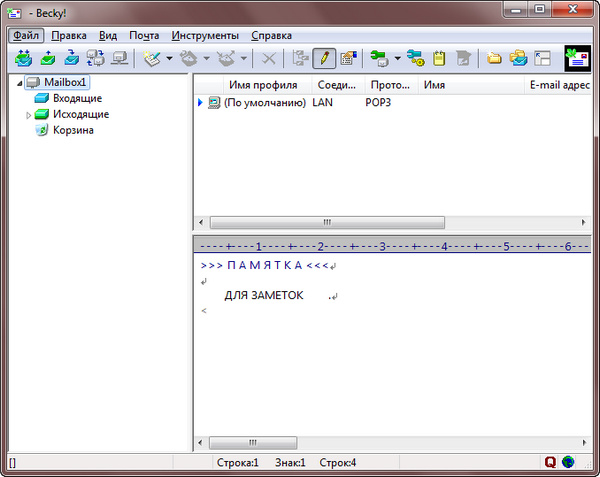The image size is (600, 477).
Task: Click the profile list horizontal scrollbar thumb
Action: click(327, 222)
